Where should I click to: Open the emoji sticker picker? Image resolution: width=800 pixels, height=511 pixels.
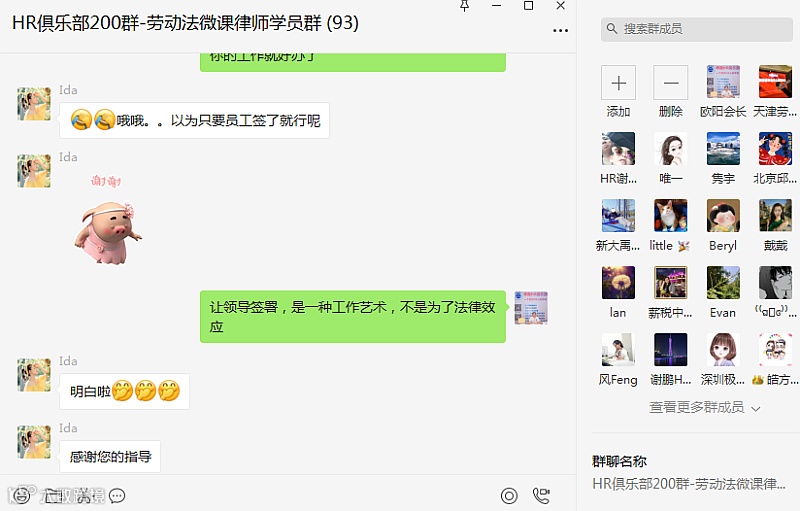tap(20, 495)
